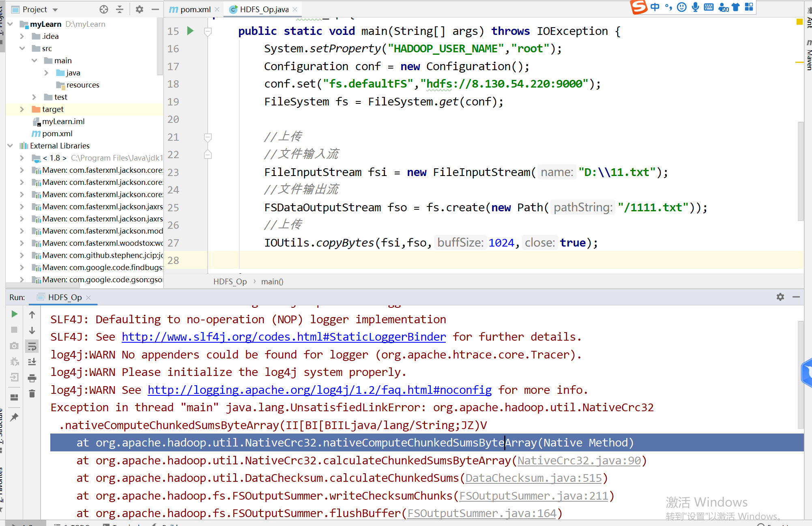
Task: Click main() breadcrumb
Action: (272, 281)
